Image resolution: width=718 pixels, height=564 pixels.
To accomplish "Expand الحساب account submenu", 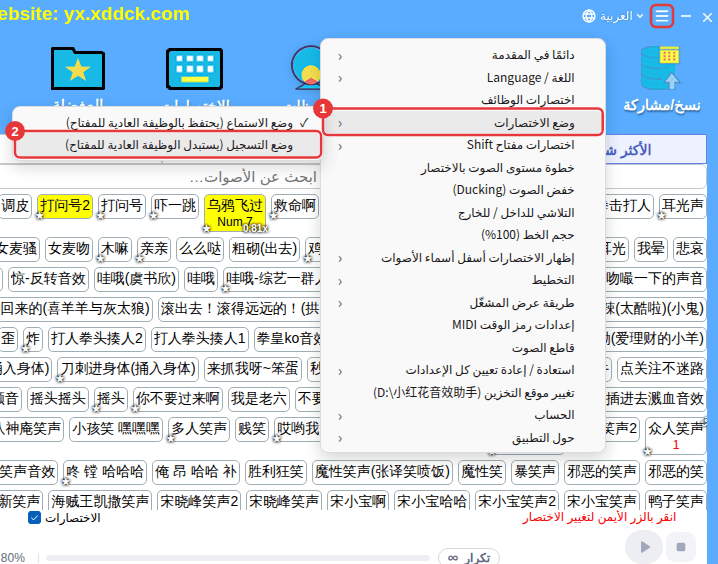I will [x=463, y=415].
